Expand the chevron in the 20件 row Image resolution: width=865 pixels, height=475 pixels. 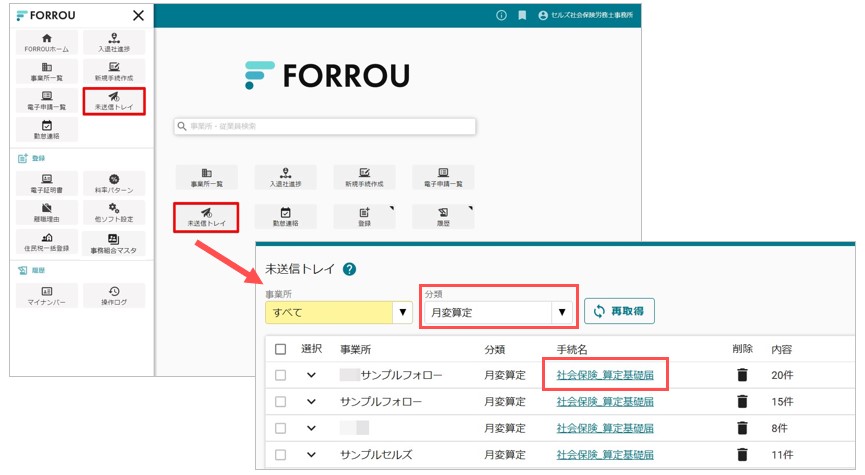point(311,375)
